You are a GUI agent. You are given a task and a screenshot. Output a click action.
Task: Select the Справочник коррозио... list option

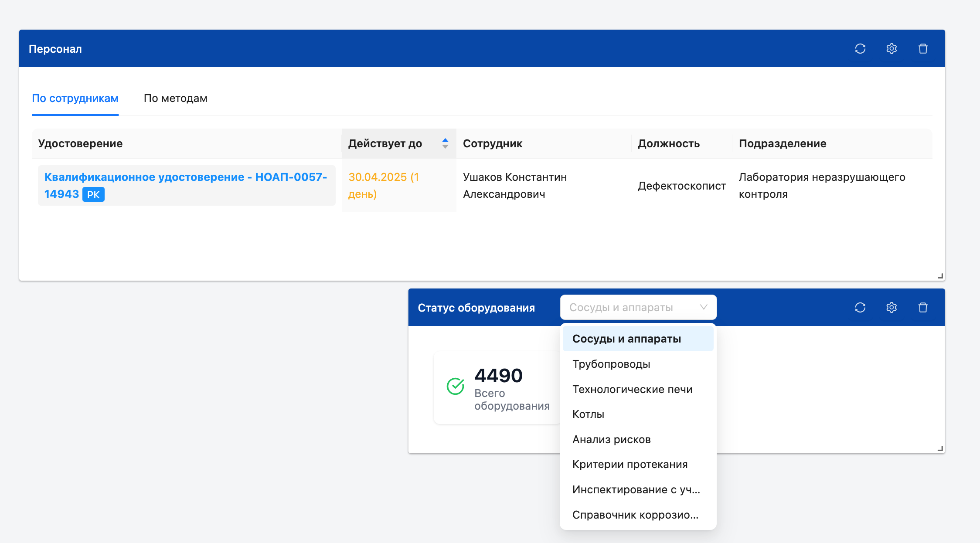click(x=636, y=515)
